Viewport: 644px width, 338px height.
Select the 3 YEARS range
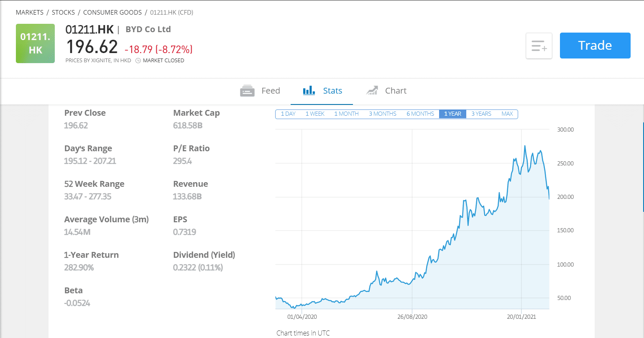tap(480, 113)
